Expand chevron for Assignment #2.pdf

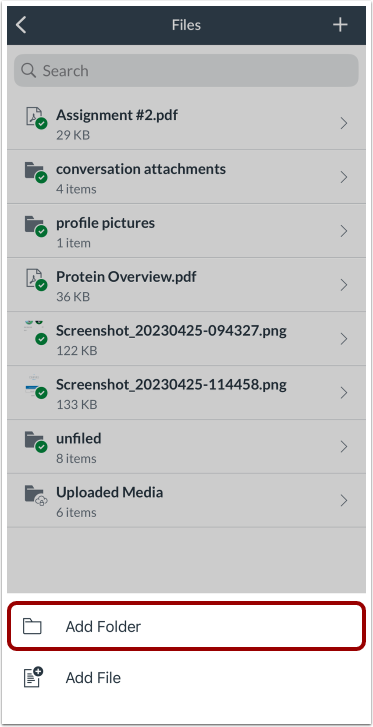344,123
